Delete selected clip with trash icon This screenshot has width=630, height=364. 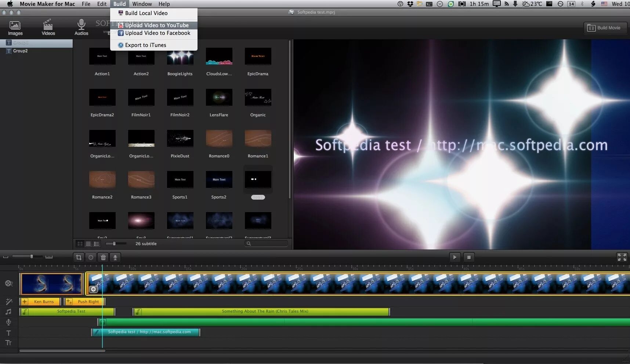[103, 258]
